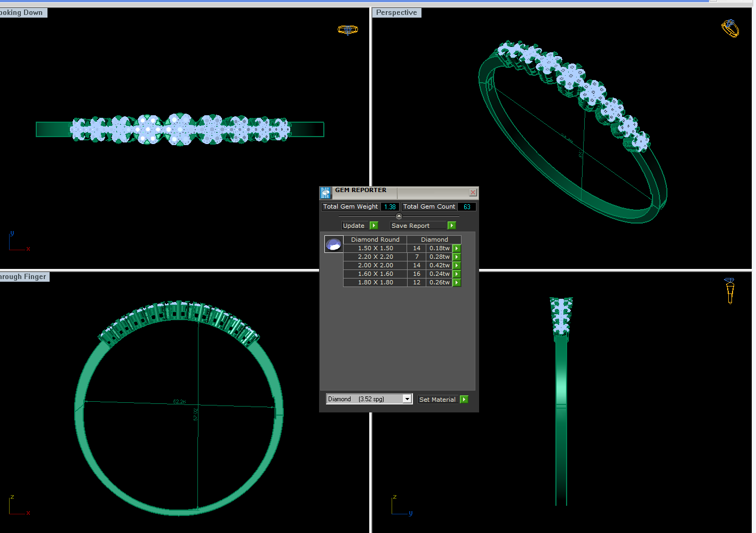Click the Total Gem Count label

429,207
